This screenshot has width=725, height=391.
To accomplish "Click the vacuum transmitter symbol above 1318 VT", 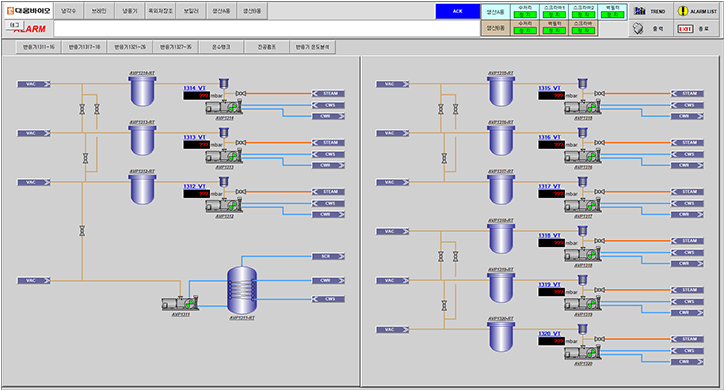I will 583,231.
